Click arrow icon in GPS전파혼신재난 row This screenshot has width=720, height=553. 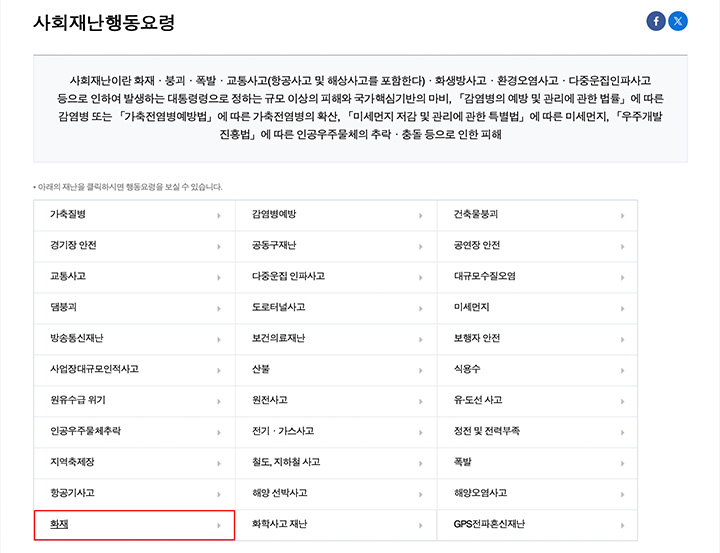point(623,525)
